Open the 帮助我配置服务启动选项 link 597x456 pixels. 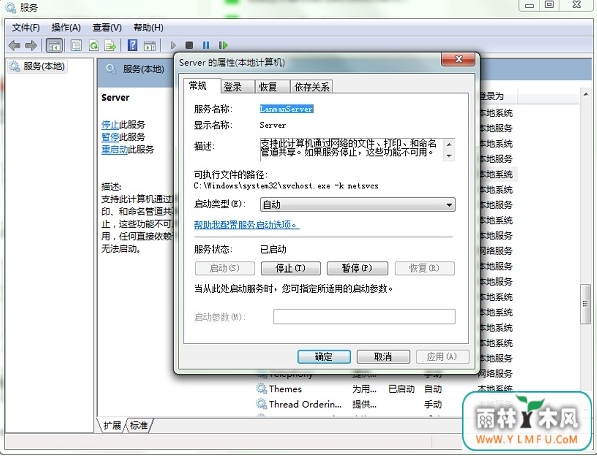(x=246, y=225)
